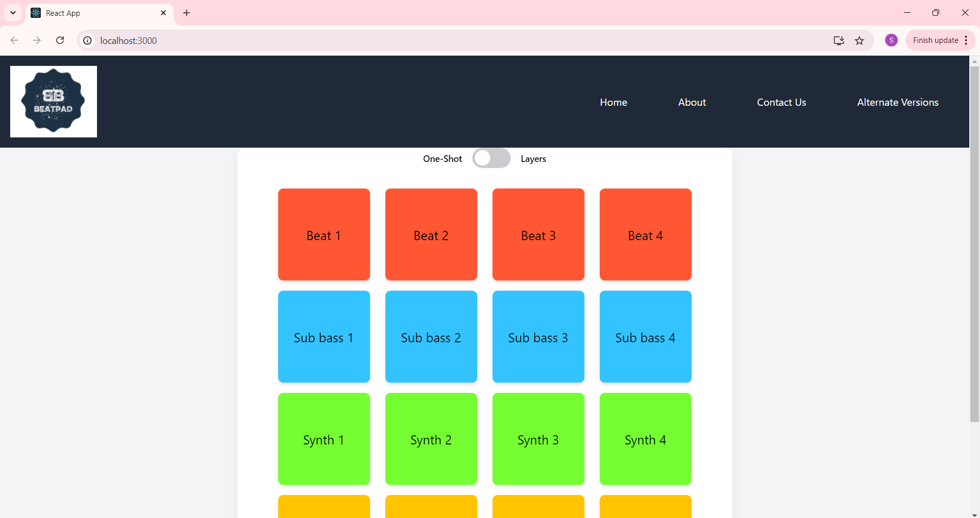Select the React App tab
This screenshot has width=980, height=518.
[x=100, y=13]
